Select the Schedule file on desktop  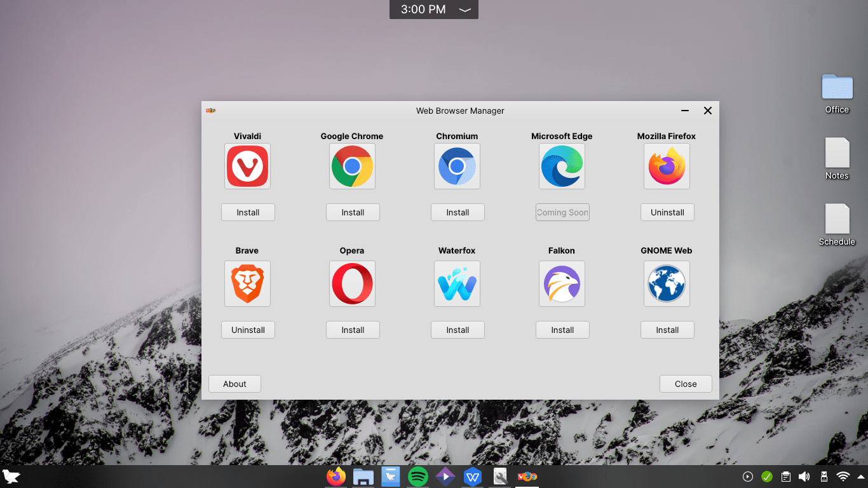(x=837, y=225)
